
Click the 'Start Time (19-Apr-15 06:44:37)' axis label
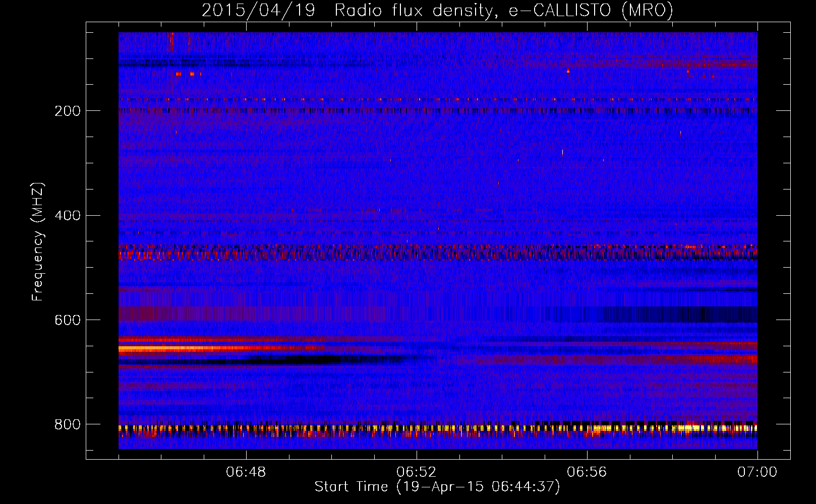point(437,487)
